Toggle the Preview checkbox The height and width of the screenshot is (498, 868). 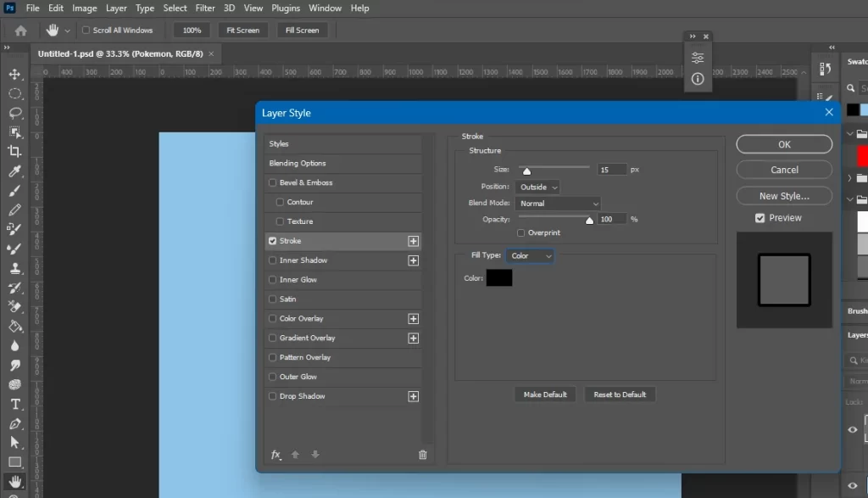[x=760, y=218]
